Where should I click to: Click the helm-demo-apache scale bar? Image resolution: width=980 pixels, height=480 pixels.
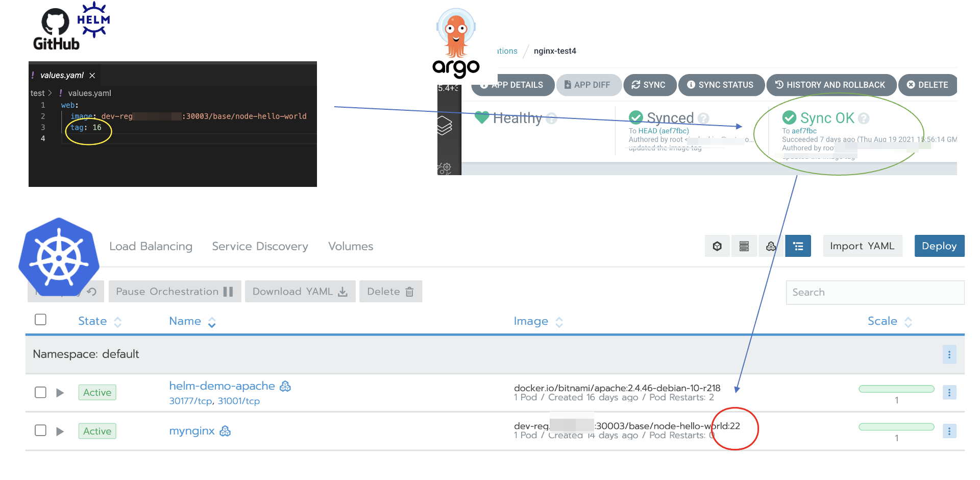point(896,389)
